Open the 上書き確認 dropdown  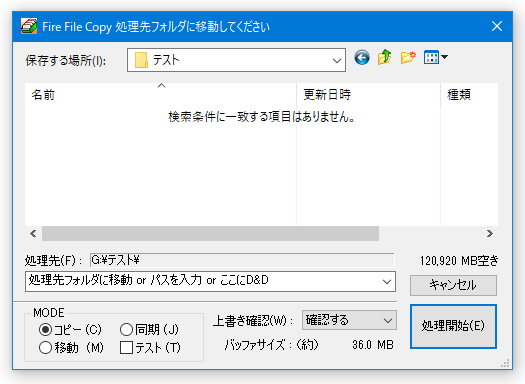pos(349,320)
